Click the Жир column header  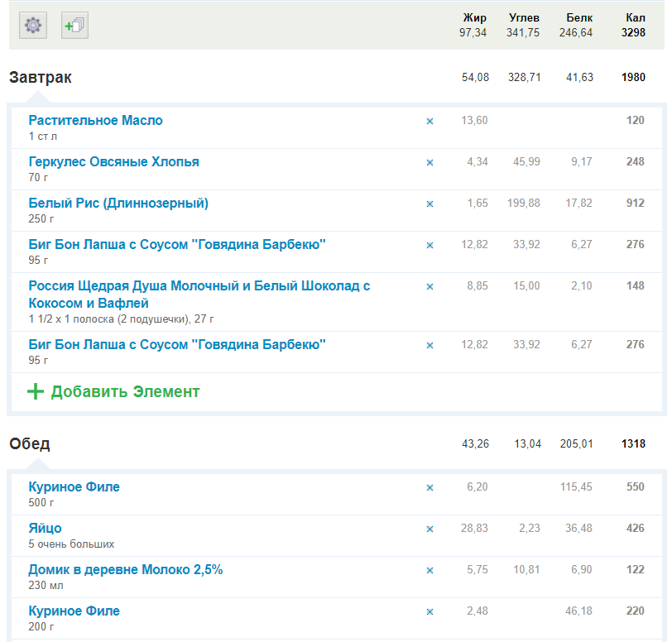[475, 17]
